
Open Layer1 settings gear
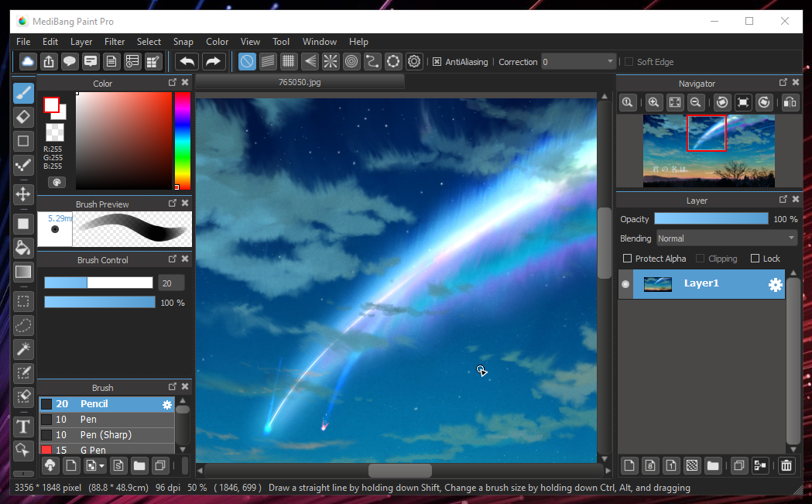[775, 284]
